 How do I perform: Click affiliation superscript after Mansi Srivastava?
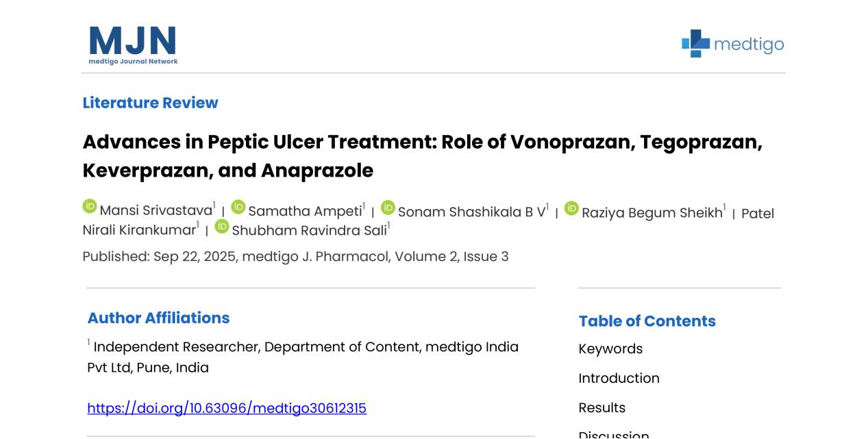[214, 205]
